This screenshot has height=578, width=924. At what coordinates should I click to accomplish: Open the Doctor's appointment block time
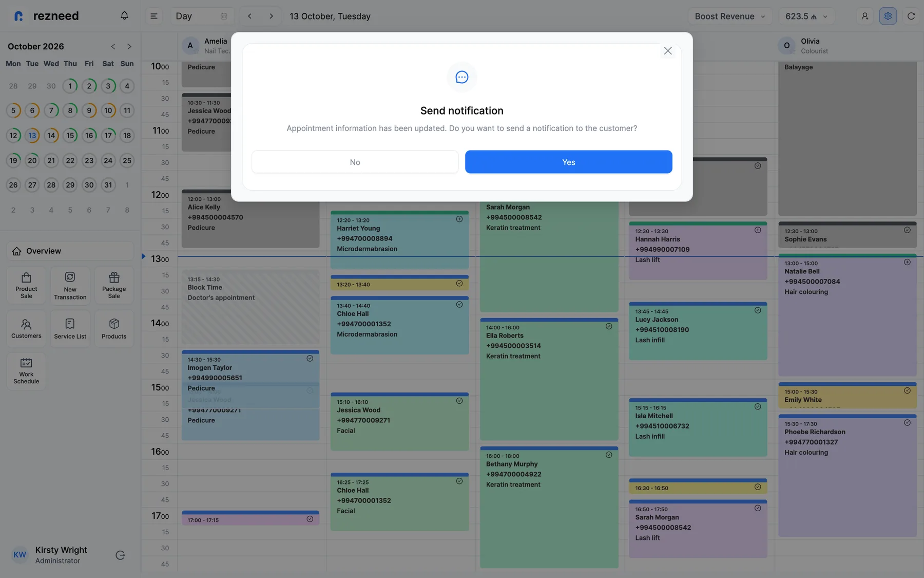[251, 307]
